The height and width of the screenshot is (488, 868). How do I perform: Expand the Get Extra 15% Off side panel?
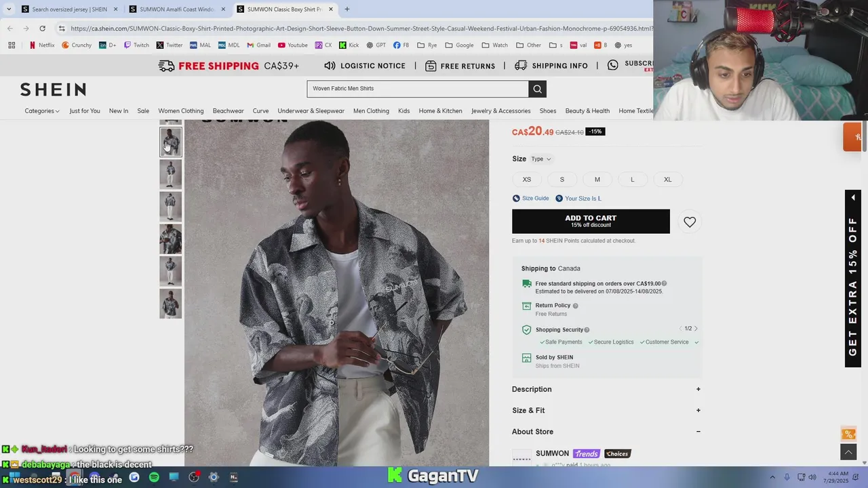853,279
